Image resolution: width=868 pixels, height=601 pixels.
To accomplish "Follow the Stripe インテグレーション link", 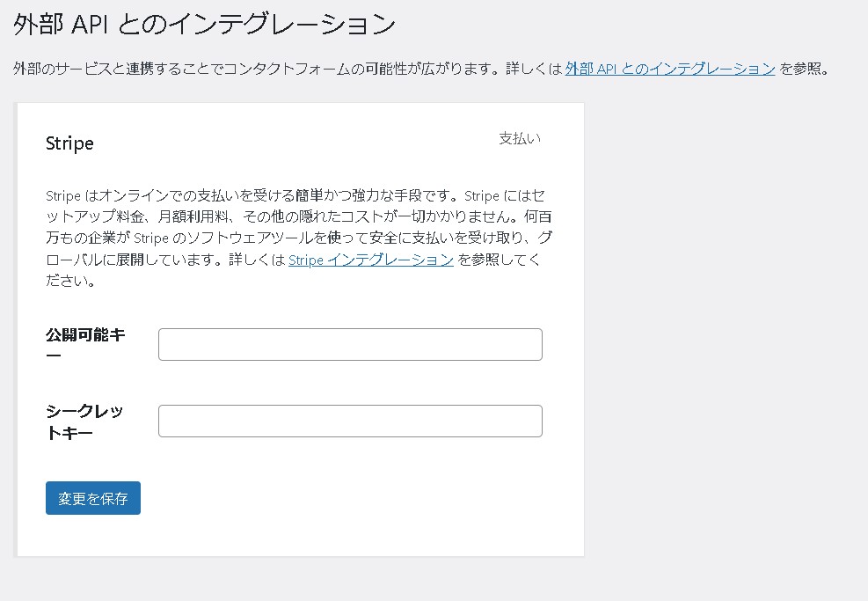I will (x=371, y=260).
